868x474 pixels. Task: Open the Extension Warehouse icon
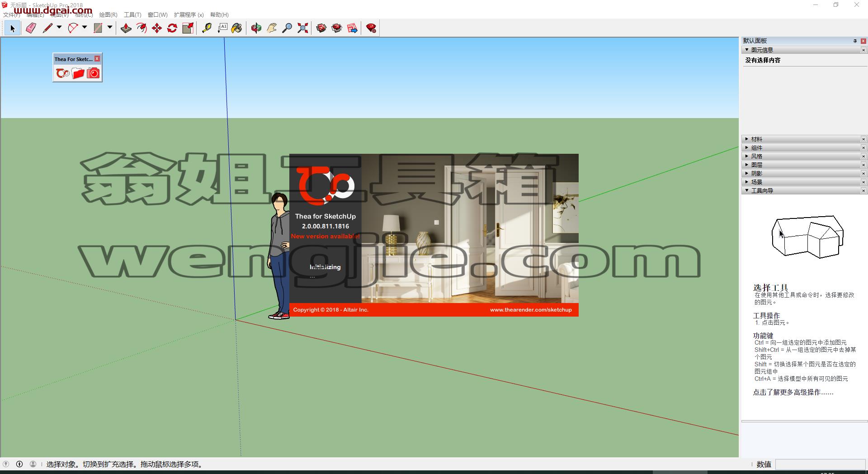tap(337, 28)
